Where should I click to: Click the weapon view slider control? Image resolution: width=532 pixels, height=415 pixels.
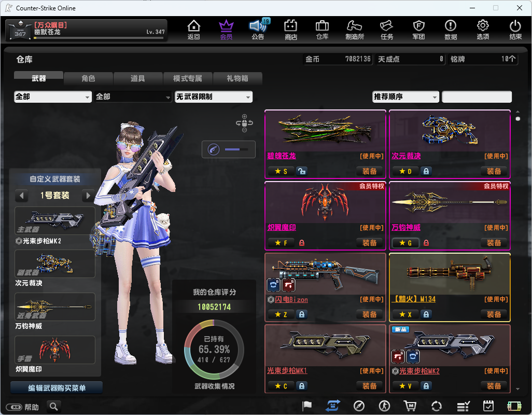(x=228, y=149)
